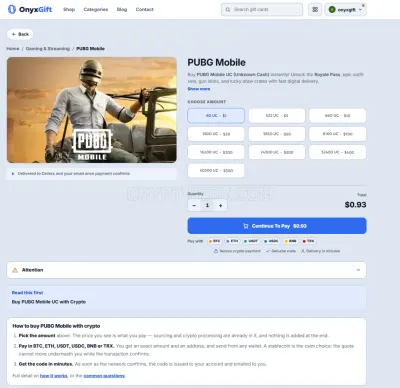Open the how it works link

[x=54, y=376]
